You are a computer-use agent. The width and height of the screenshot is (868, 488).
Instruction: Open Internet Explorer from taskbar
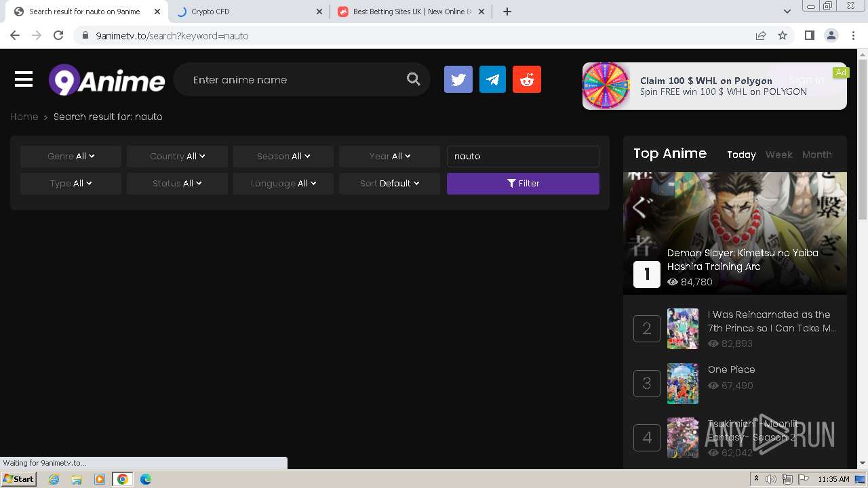tap(54, 479)
